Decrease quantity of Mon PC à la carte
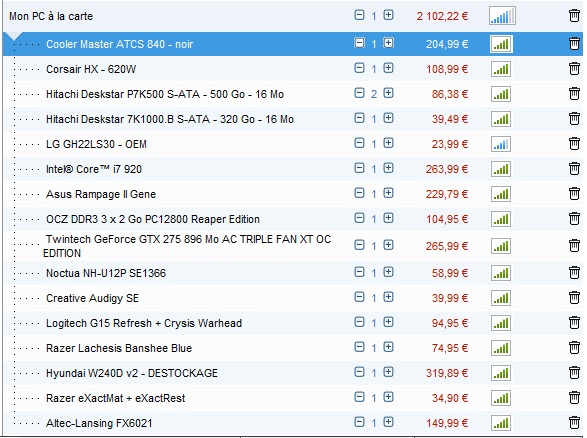Viewport: 587px width, 438px height. click(x=359, y=15)
